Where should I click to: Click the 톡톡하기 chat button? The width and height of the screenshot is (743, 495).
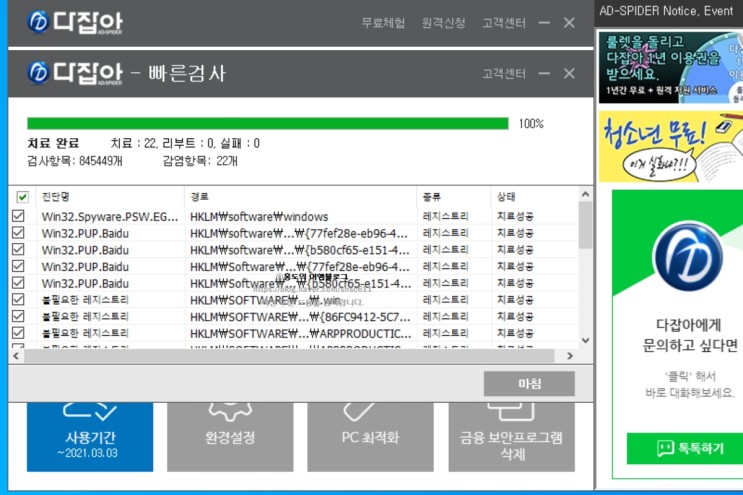click(686, 448)
